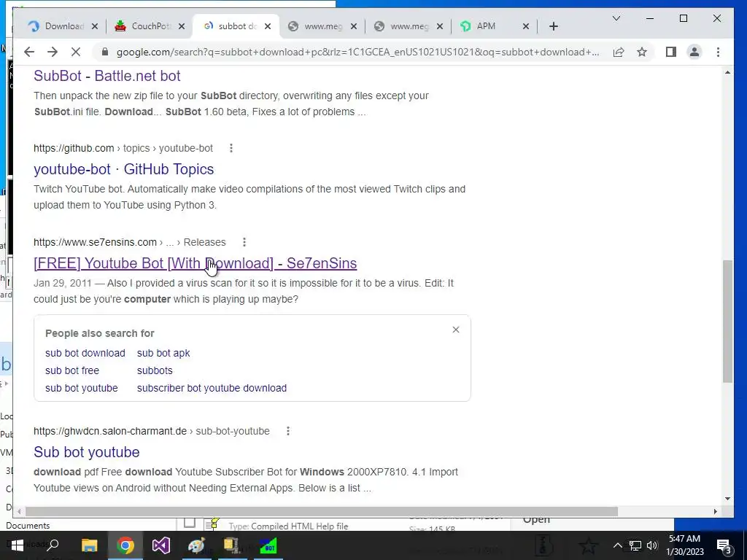Open Visual Studio from taskbar
Image resolution: width=747 pixels, height=560 pixels.
tap(161, 545)
